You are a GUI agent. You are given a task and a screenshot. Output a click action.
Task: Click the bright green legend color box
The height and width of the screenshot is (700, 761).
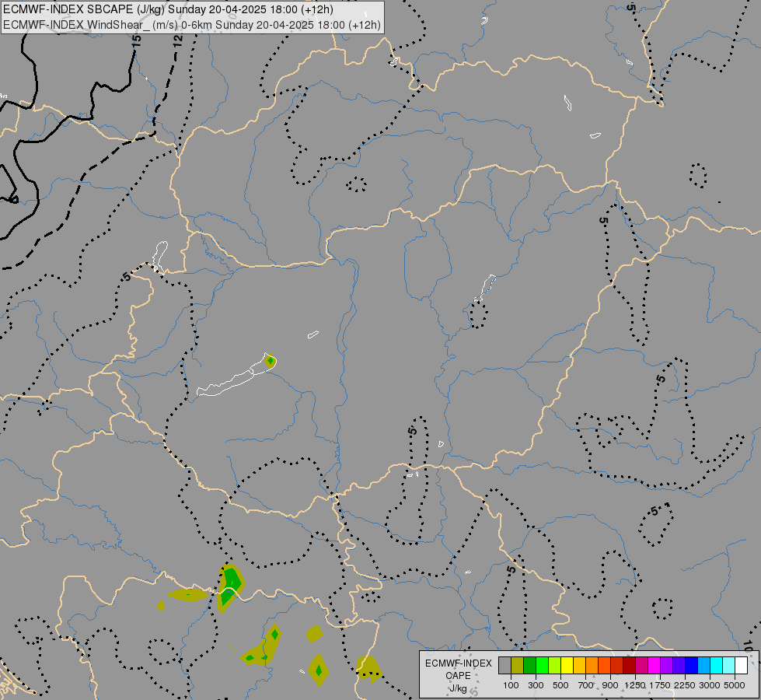coord(542,666)
